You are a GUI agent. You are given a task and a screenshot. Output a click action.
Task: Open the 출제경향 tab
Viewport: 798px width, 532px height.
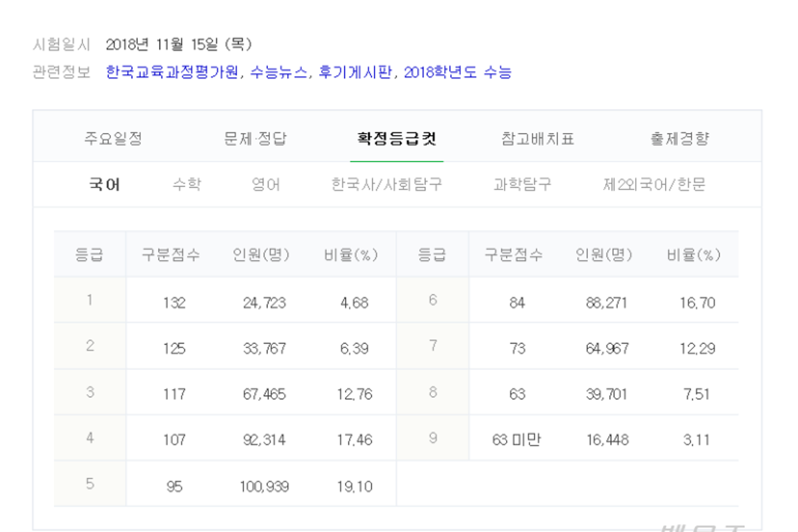680,139
